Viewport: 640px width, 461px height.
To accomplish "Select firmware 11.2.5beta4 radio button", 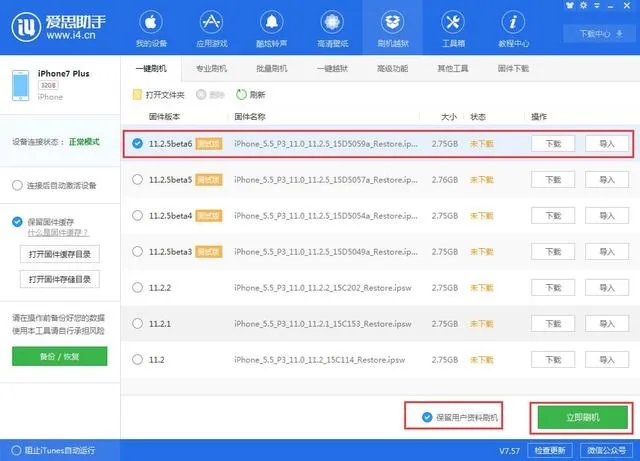I will pos(138,215).
